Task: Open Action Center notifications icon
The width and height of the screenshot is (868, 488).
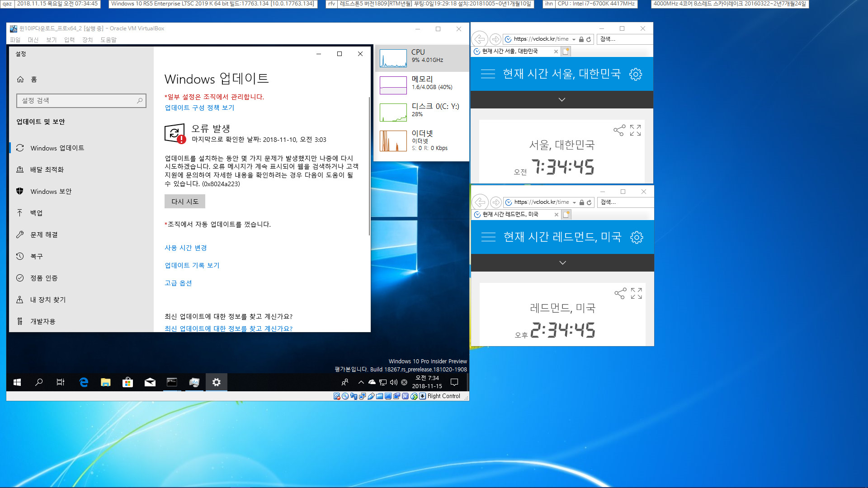Action: (x=454, y=382)
